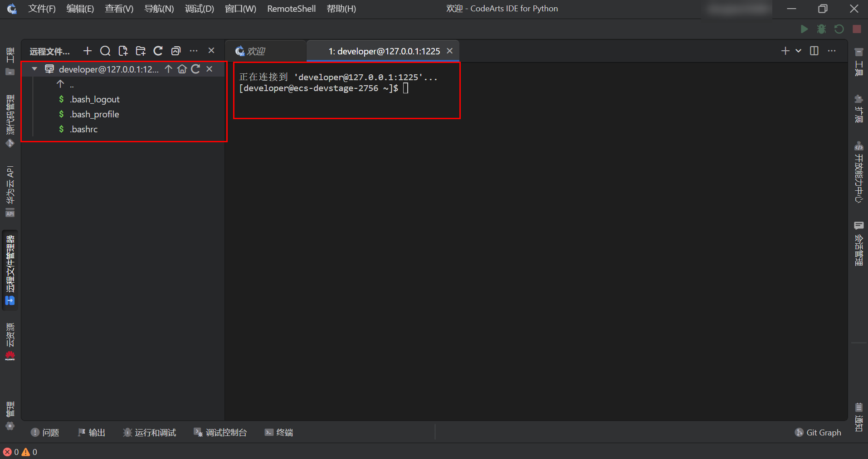The width and height of the screenshot is (868, 459).
Task: Toggle the 远程文件管理器 sidebar panel
Action: [x=10, y=270]
